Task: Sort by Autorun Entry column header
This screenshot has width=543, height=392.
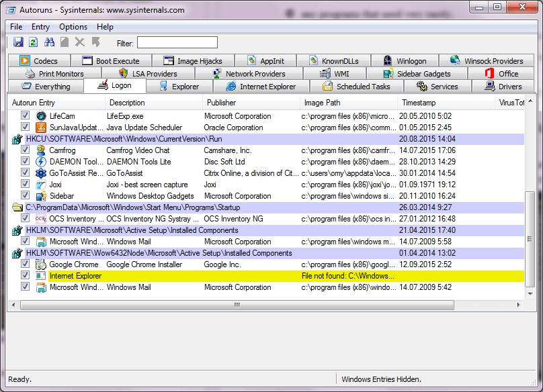Action: pos(57,103)
